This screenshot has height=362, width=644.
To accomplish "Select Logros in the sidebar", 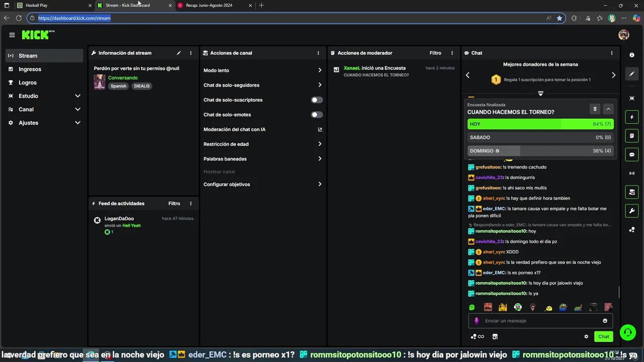I will click(x=44, y=82).
